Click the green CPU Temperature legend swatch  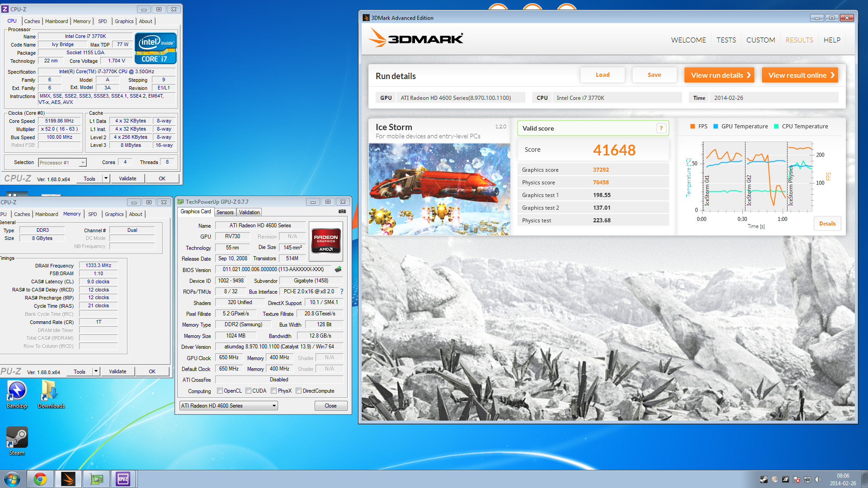[x=776, y=127]
